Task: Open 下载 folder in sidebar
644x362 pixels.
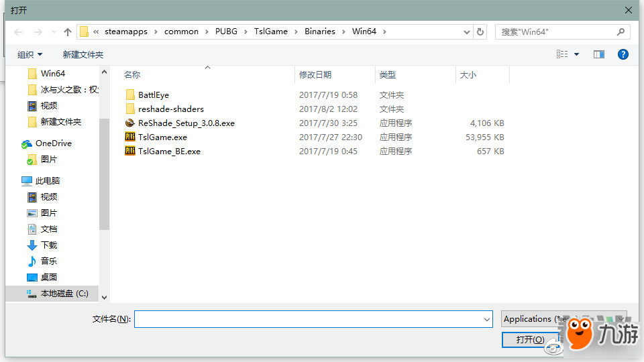Action: (x=42, y=245)
